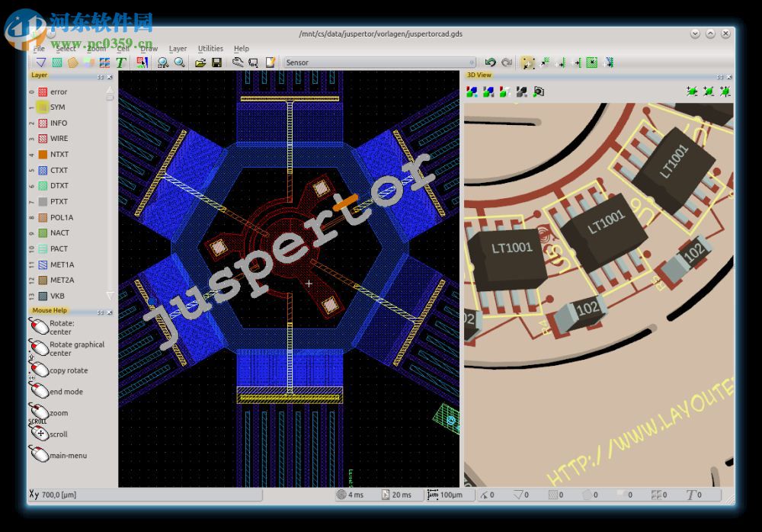The height and width of the screenshot is (532, 762).
Task: Click the green framed select icon in toolbar
Action: (592, 62)
